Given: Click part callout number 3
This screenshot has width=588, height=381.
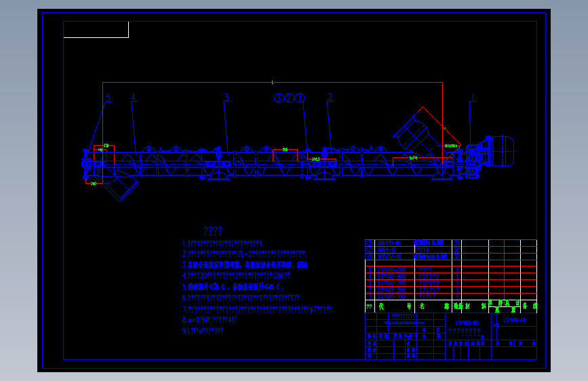Looking at the screenshot, I should 227,98.
